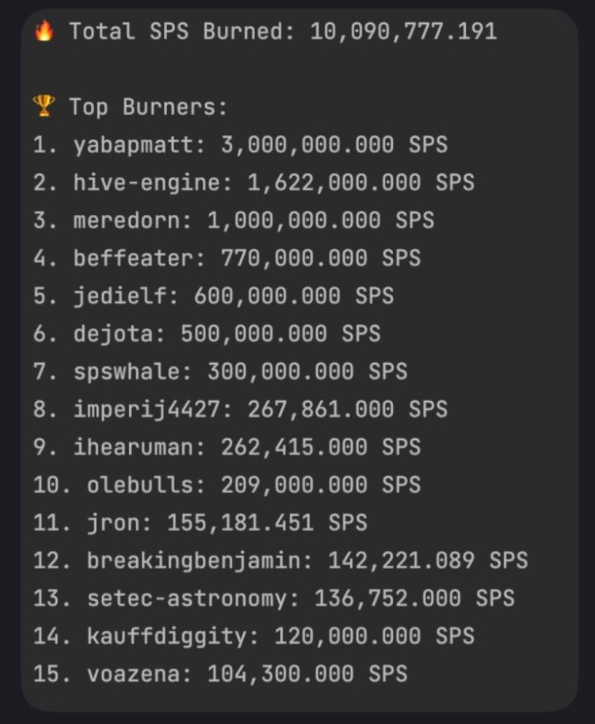Click the trophy emoji icon
Screen dimensions: 595x724
[44, 106]
